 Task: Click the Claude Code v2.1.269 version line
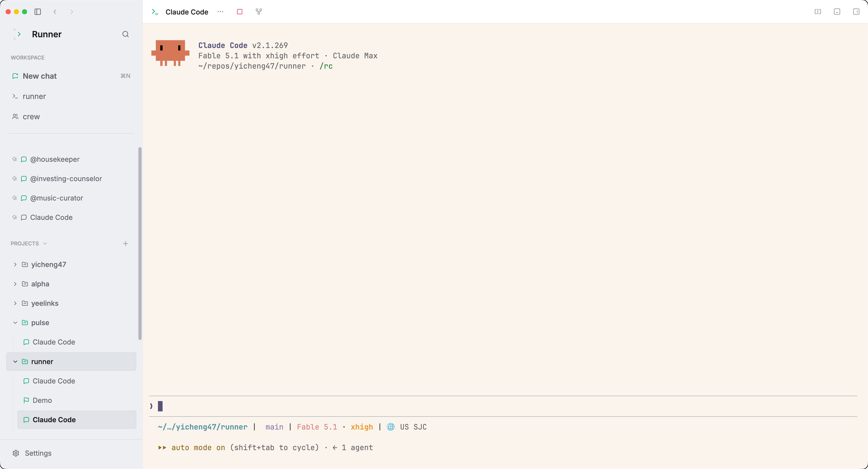click(x=243, y=46)
